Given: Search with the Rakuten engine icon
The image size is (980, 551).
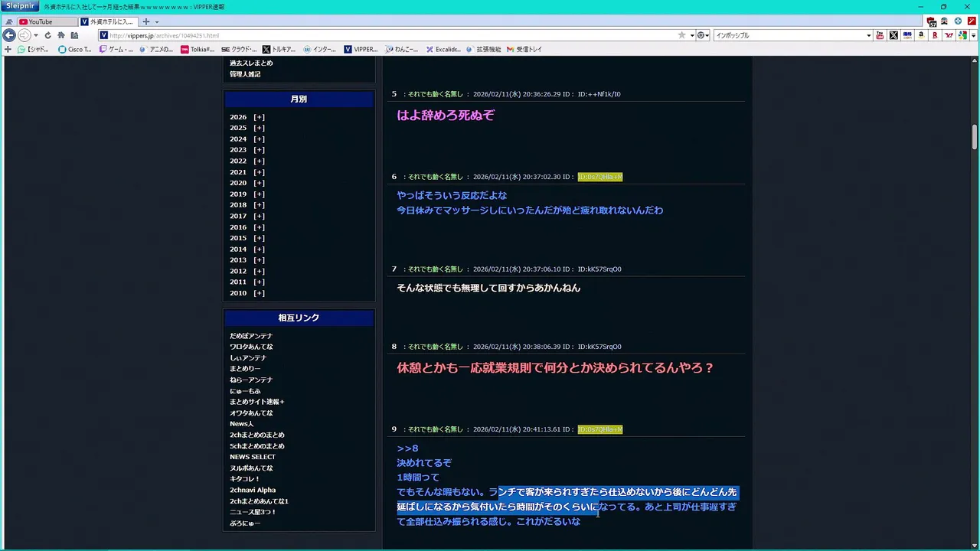Looking at the screenshot, I should (935, 35).
